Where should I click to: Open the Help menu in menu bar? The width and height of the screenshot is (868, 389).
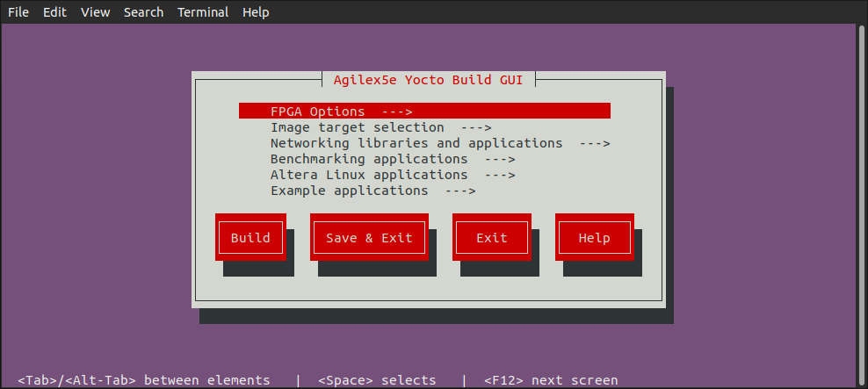[x=256, y=12]
